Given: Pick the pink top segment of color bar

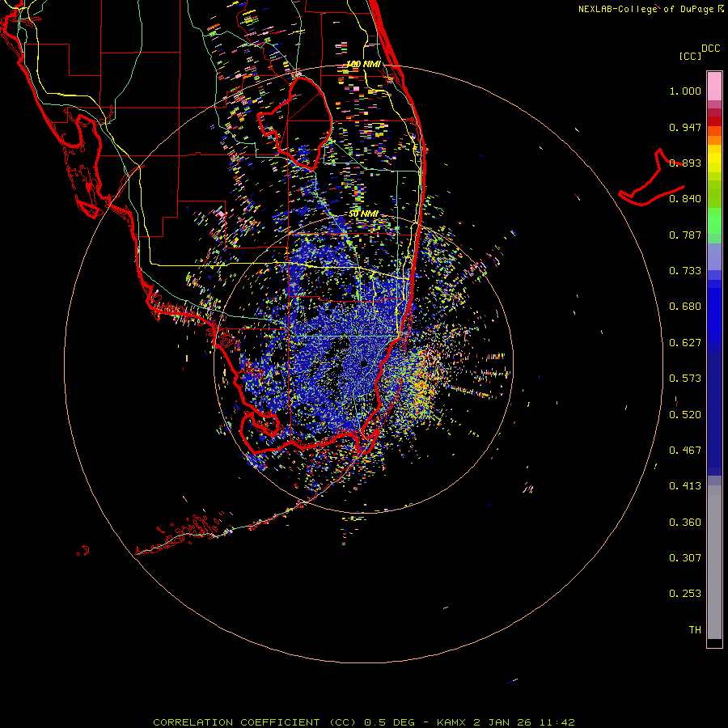Looking at the screenshot, I should (714, 87).
